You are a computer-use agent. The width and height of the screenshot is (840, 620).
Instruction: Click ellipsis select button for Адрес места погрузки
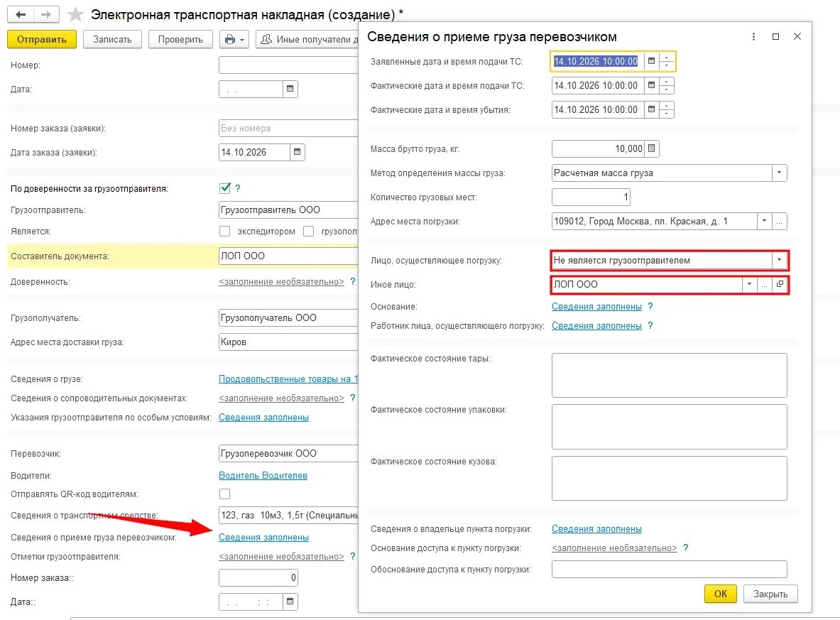click(x=780, y=222)
